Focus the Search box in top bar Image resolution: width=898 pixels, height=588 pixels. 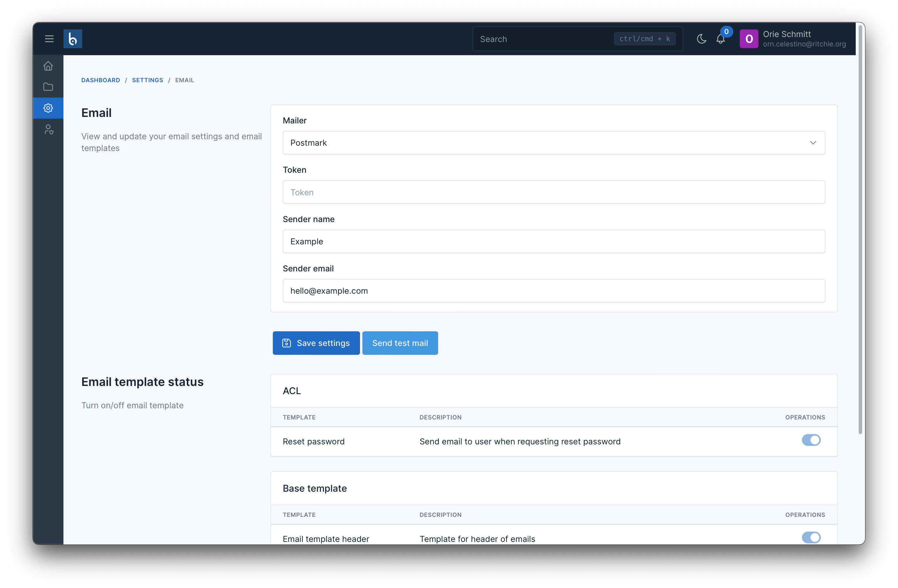(577, 39)
